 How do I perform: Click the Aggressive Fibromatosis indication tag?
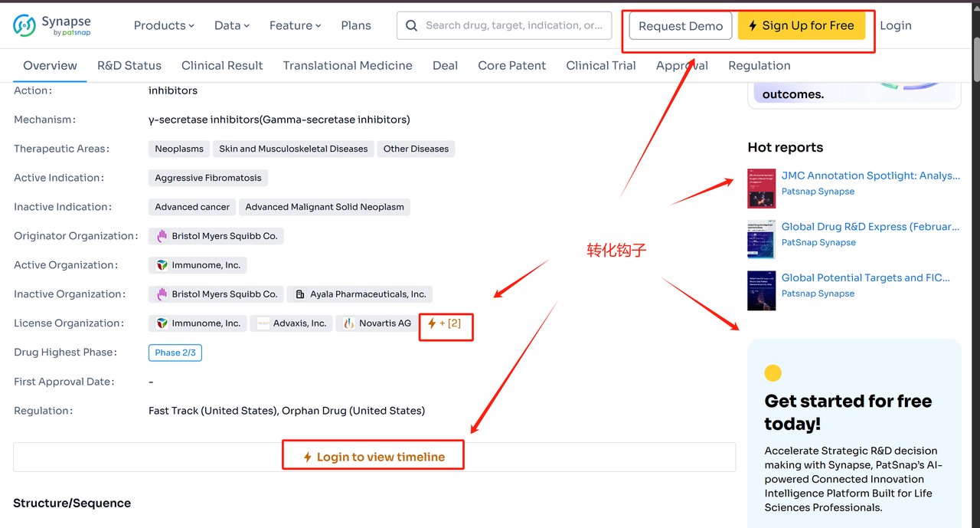point(208,178)
